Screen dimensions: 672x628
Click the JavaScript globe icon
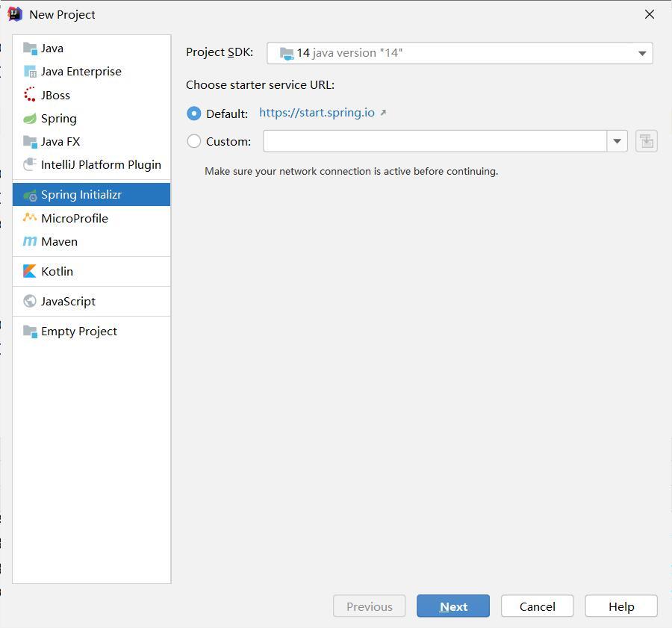coord(30,301)
